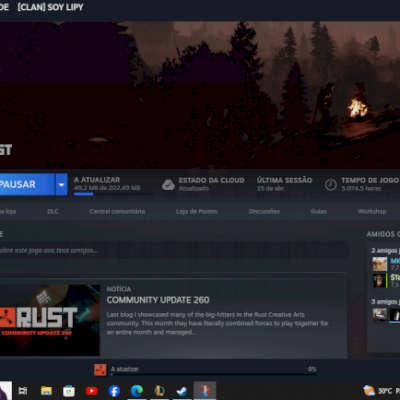
Task: Open the COMMUNITY UPDATE 260 news title
Action: (158, 300)
